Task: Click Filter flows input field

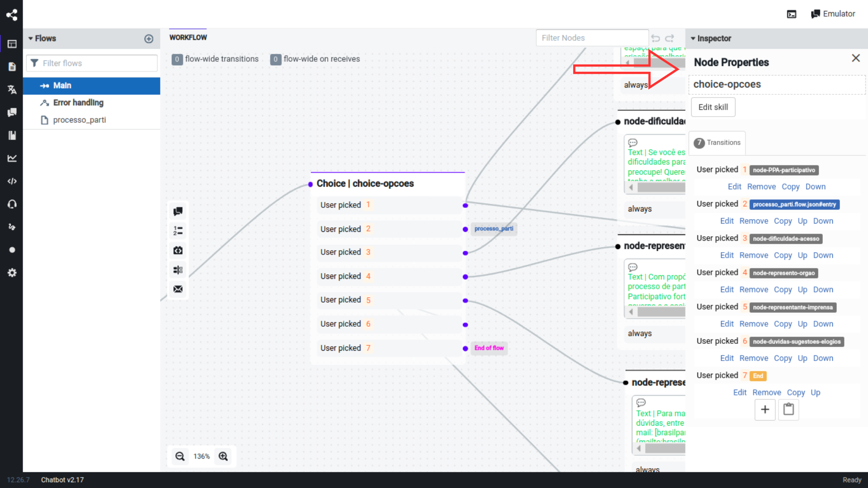Action: pyautogui.click(x=92, y=63)
